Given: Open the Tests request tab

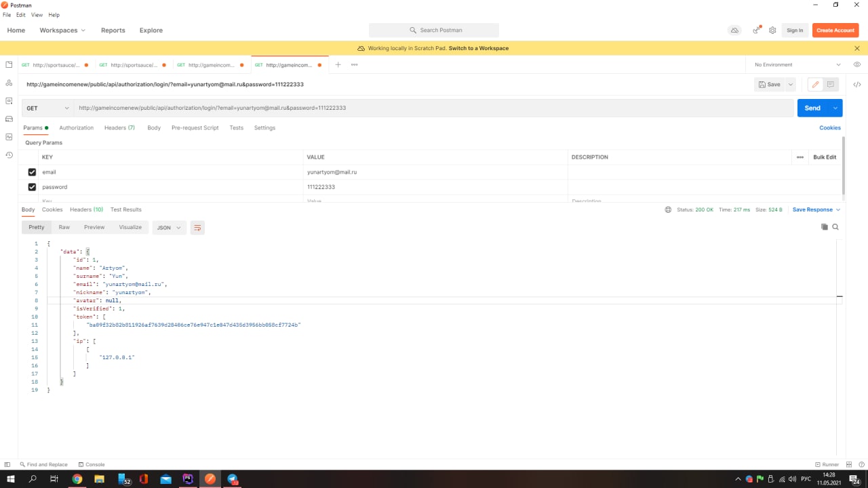Looking at the screenshot, I should point(236,127).
